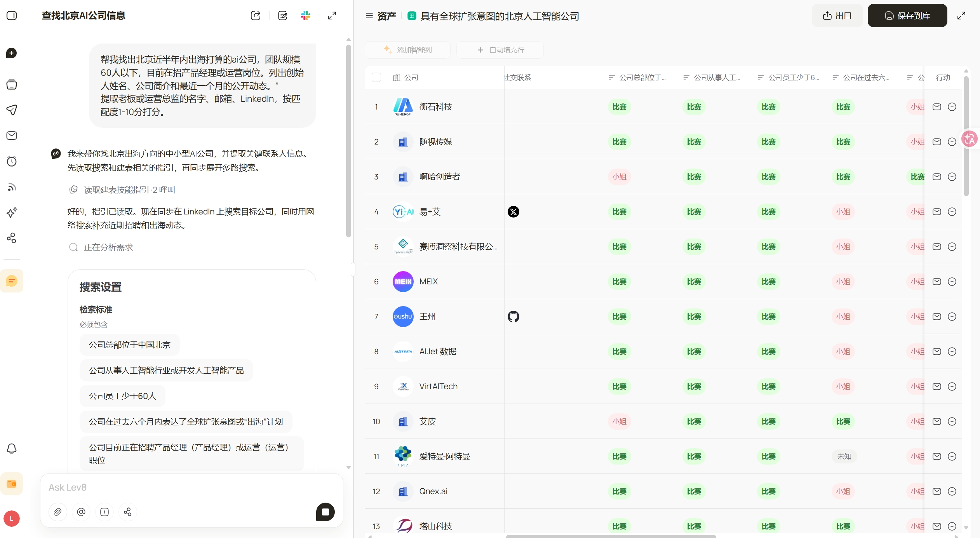Image resolution: width=980 pixels, height=538 pixels.
Task: Open notifications bell icon
Action: [12, 449]
